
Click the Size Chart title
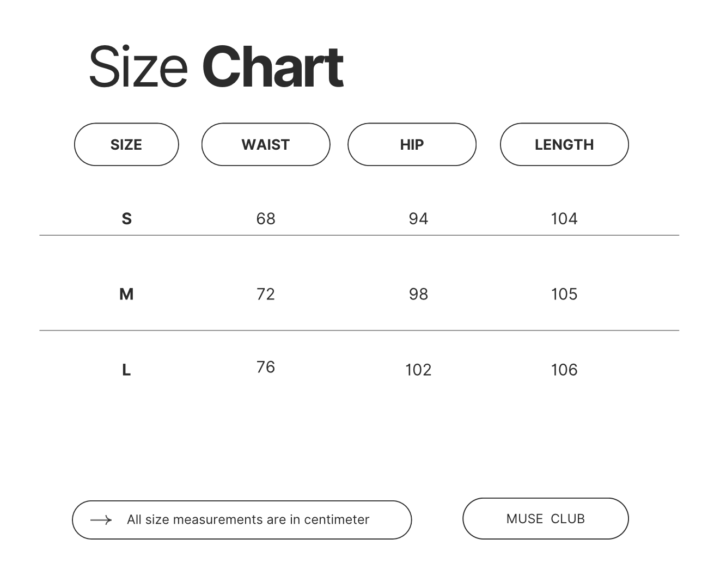pyautogui.click(x=216, y=67)
